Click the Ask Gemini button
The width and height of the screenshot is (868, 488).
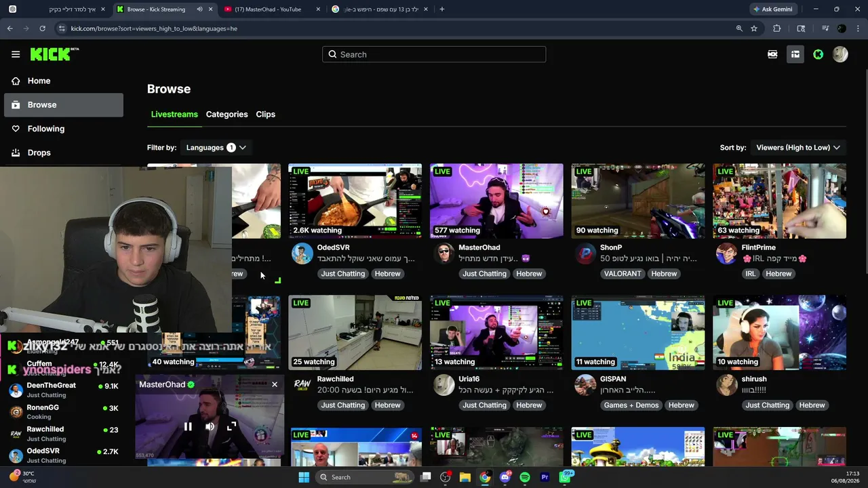tap(772, 9)
